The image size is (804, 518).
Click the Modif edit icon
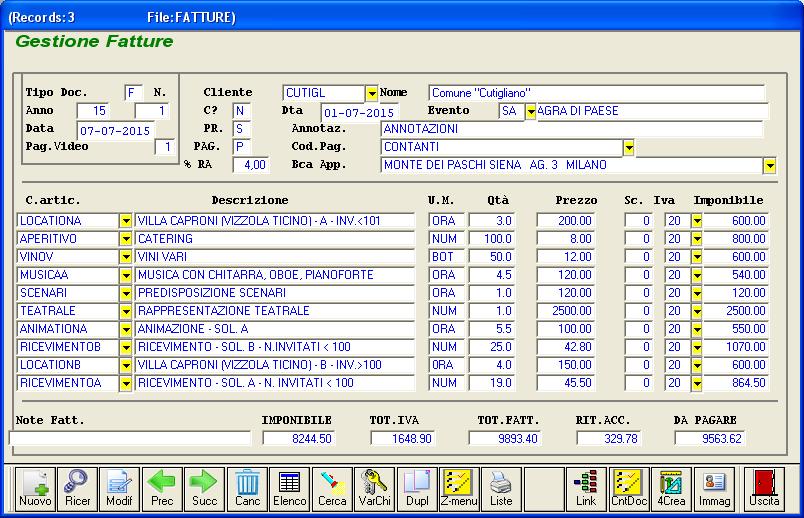[119, 487]
